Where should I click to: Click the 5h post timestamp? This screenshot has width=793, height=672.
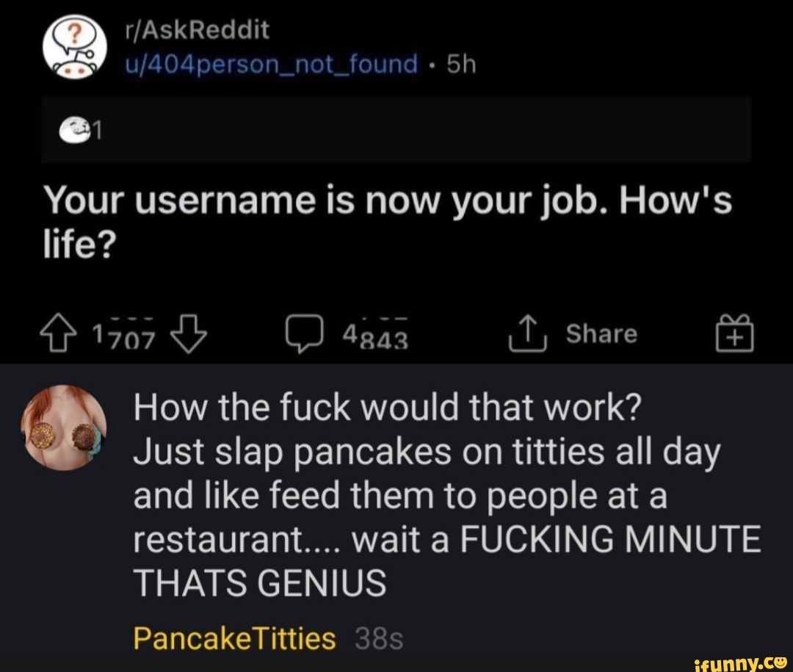461,65
